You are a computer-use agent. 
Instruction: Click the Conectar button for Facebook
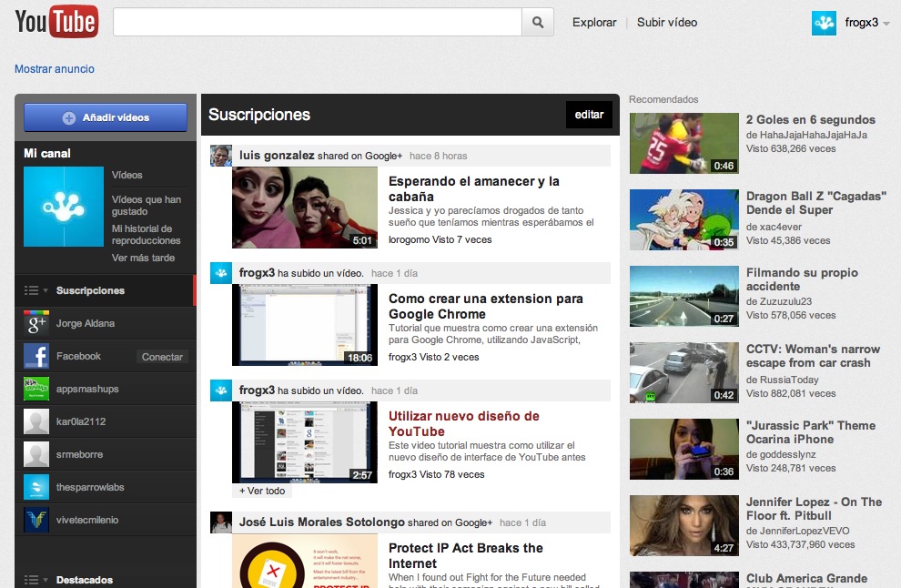(162, 356)
